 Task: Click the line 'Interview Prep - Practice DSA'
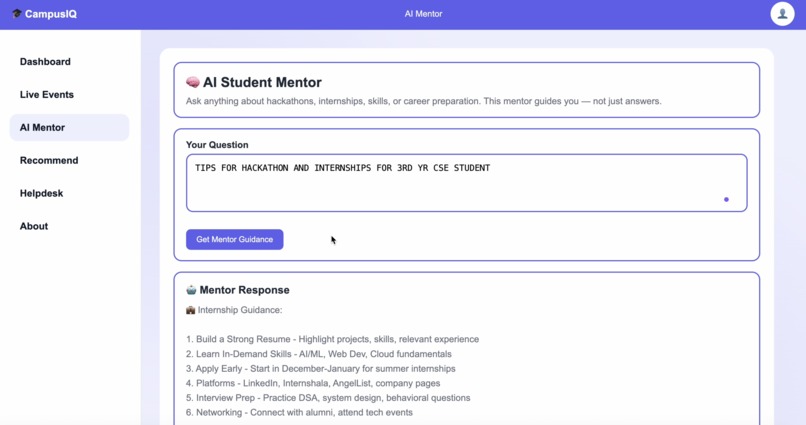point(328,398)
